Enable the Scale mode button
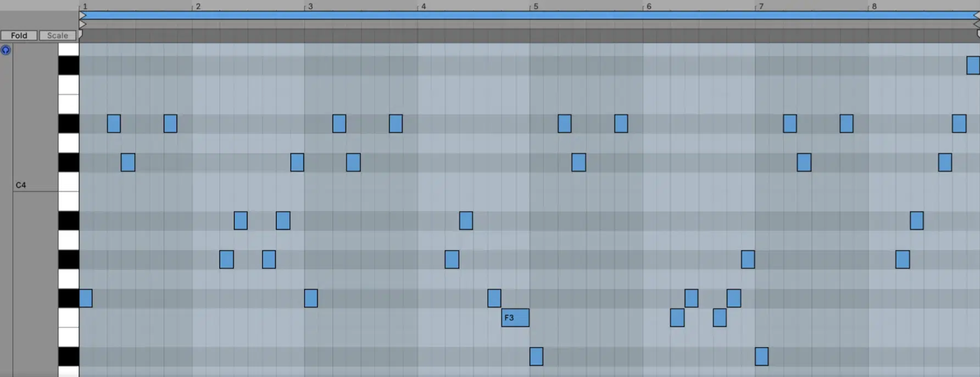The image size is (980, 377). [58, 36]
